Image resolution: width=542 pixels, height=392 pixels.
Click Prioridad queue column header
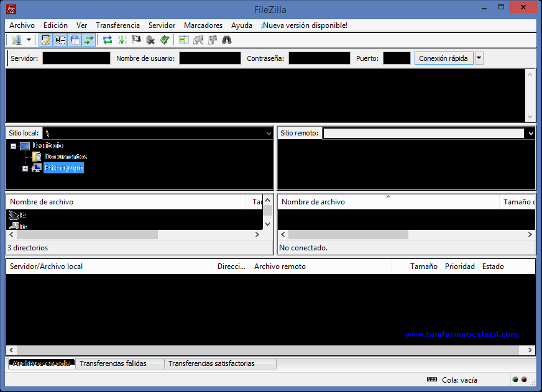pyautogui.click(x=460, y=267)
